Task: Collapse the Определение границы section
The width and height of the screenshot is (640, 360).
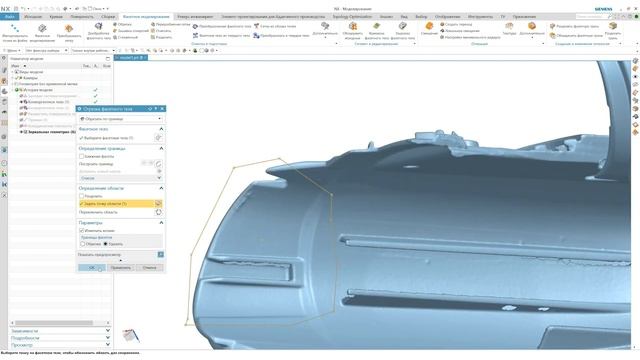Action: pyautogui.click(x=161, y=149)
